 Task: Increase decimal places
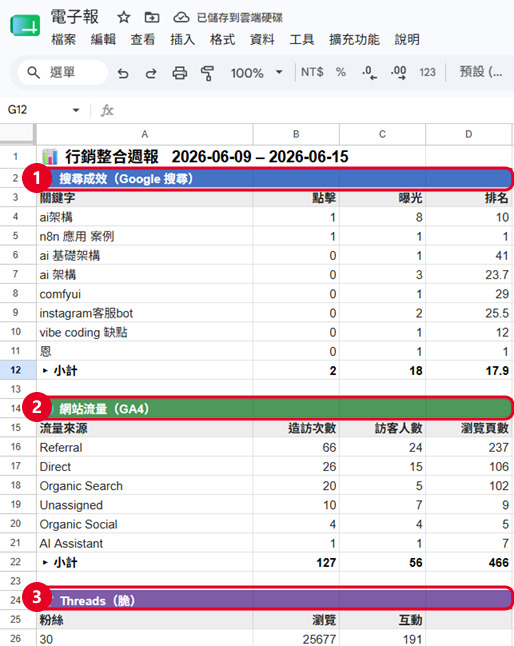point(398,73)
